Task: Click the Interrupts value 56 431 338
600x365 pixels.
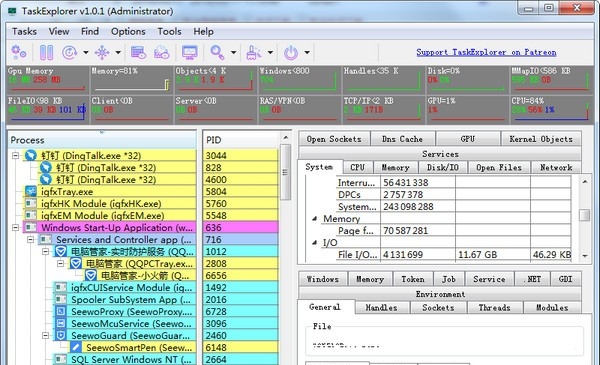Action: click(406, 182)
